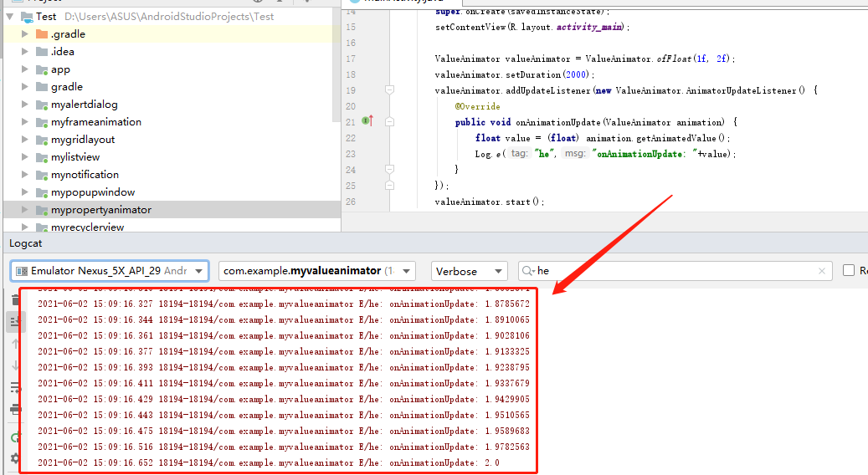Click log entry with value 1.9782563
The height and width of the screenshot is (475, 868).
coord(284,447)
